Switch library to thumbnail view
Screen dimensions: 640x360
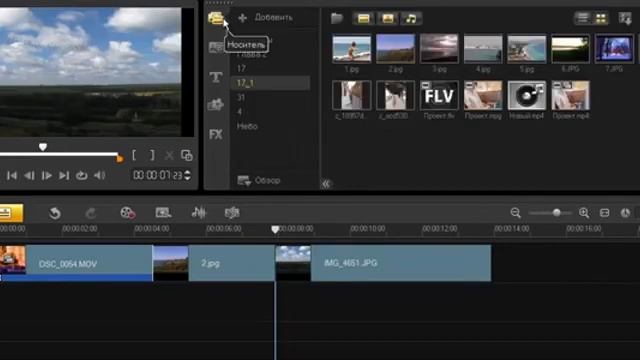tap(601, 18)
